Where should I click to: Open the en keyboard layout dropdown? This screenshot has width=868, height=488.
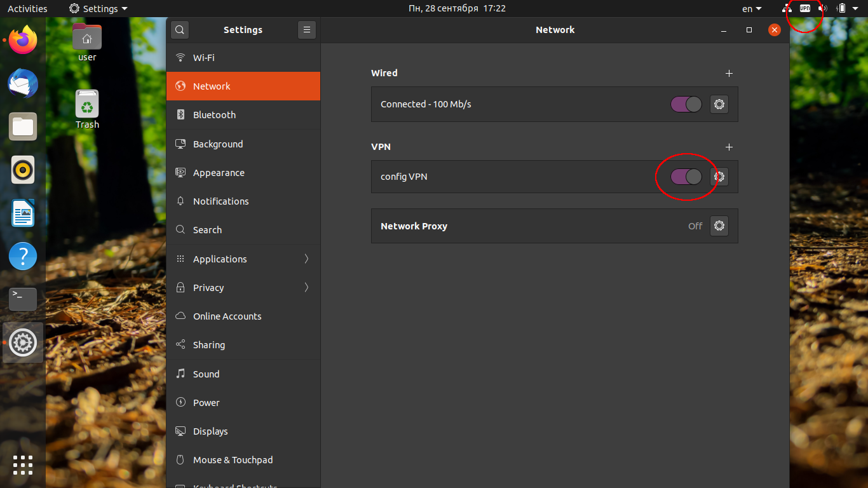pyautogui.click(x=752, y=9)
